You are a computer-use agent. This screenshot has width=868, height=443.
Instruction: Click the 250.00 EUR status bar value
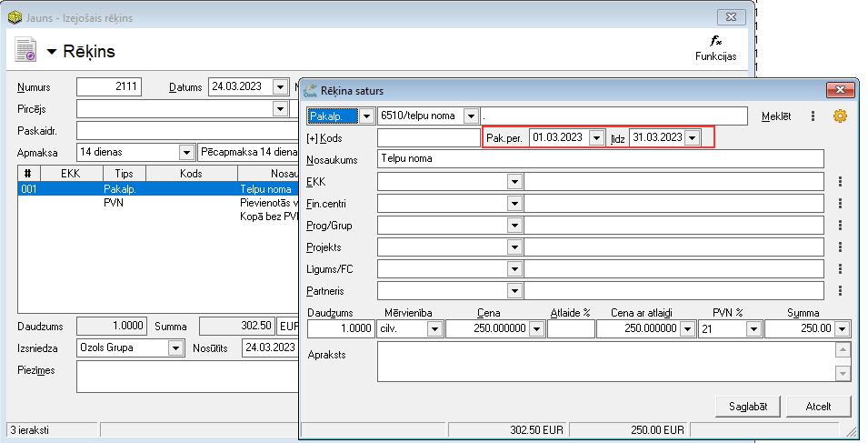(x=629, y=429)
